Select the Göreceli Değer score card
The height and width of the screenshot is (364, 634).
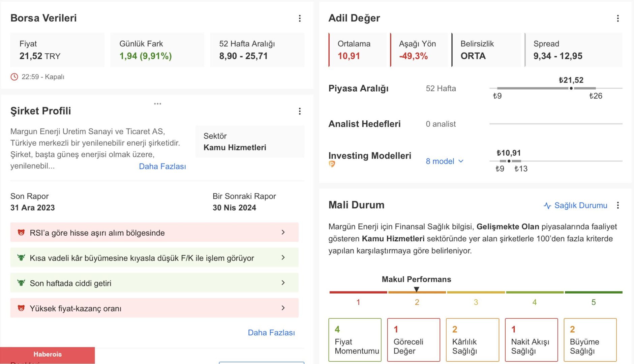click(414, 340)
